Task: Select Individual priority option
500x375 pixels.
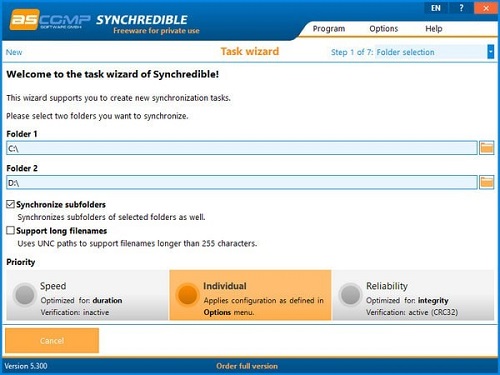Action: pos(250,295)
